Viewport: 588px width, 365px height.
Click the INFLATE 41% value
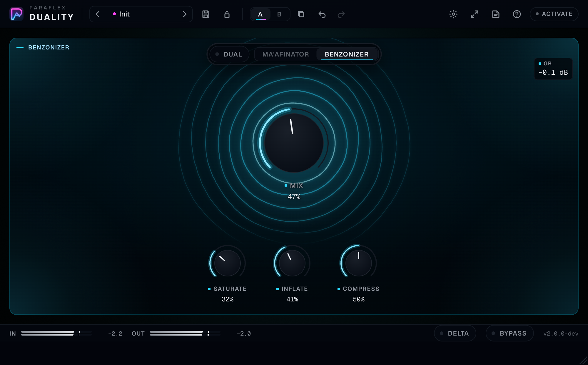click(292, 299)
